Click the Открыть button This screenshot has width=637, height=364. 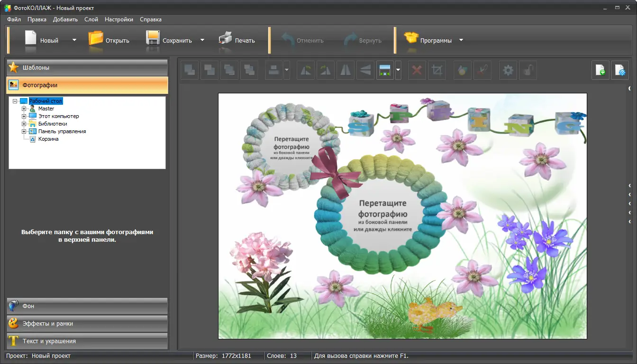pos(109,40)
